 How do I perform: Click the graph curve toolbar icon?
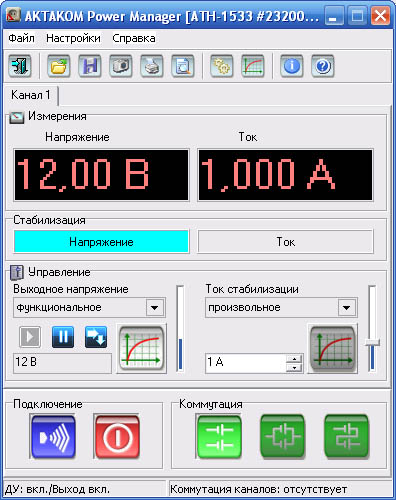pyautogui.click(x=253, y=66)
